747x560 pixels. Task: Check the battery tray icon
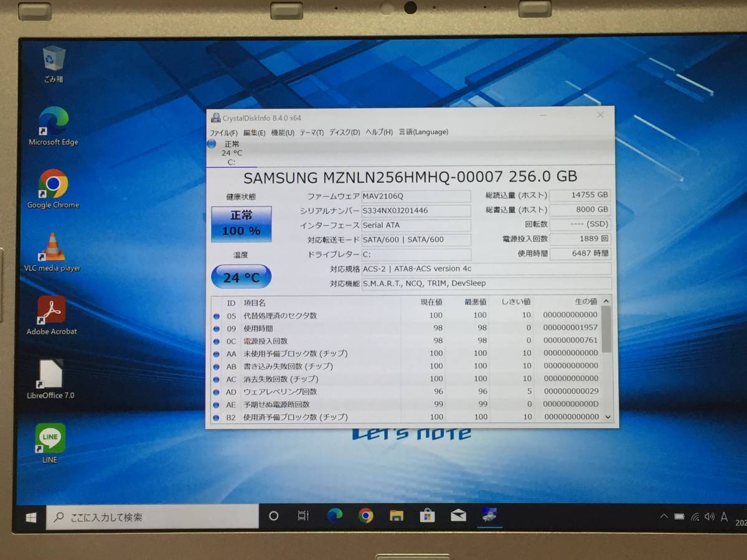[x=679, y=516]
